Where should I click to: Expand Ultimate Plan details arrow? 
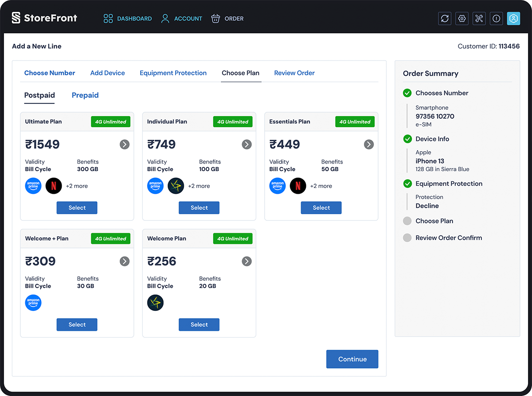125,145
